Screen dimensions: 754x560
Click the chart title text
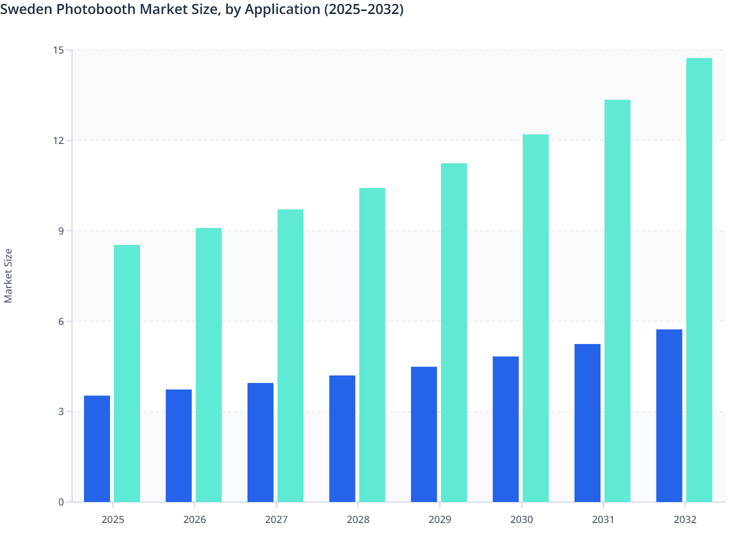point(202,9)
